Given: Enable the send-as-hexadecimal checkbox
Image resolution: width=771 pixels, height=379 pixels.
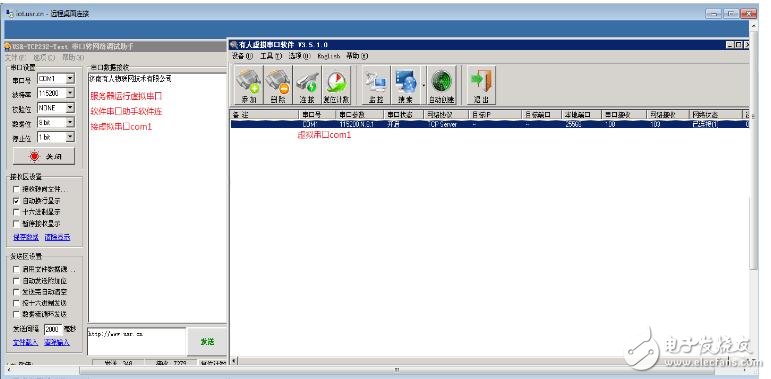Looking at the screenshot, I should click(x=17, y=303).
